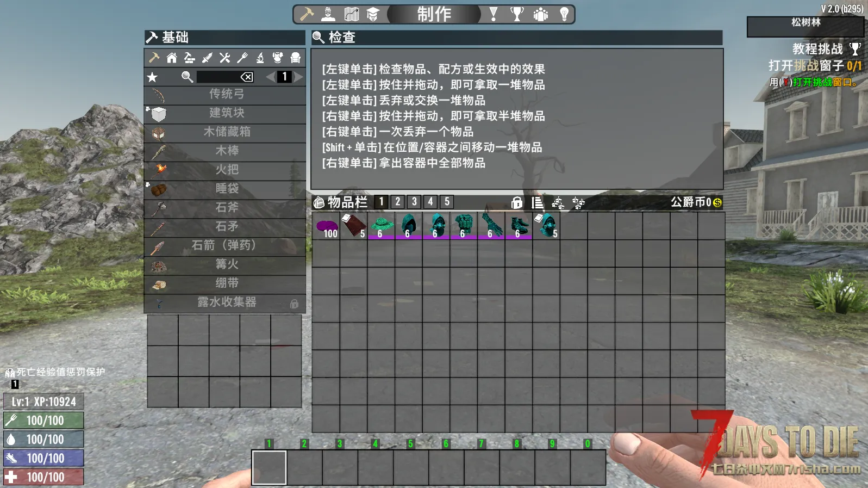Click the 制作 window title label
Image resolution: width=868 pixels, height=488 pixels.
(434, 14)
